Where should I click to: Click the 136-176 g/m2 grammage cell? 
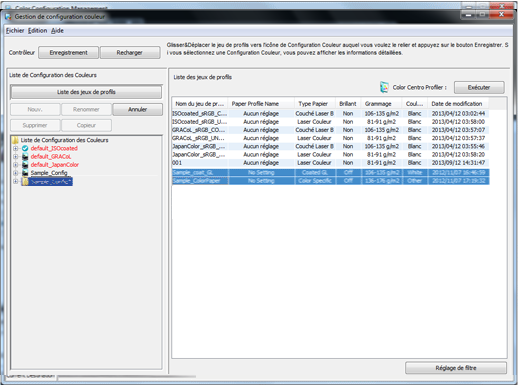tap(381, 181)
